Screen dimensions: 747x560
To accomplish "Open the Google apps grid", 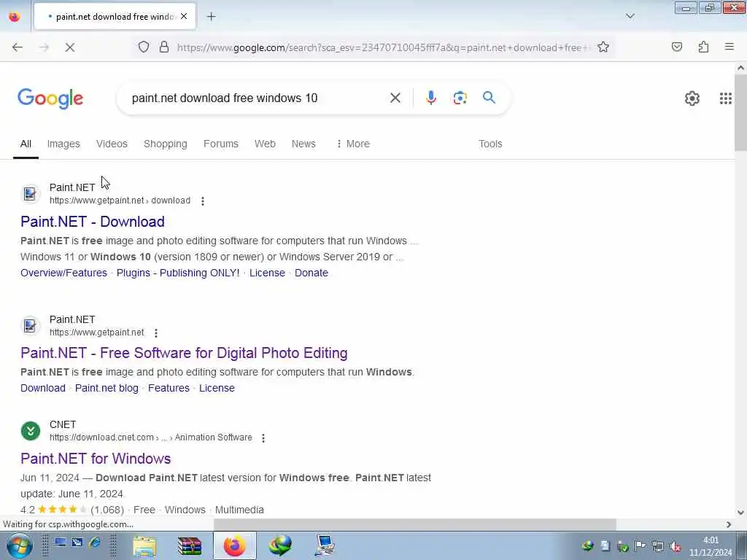I will 725,98.
